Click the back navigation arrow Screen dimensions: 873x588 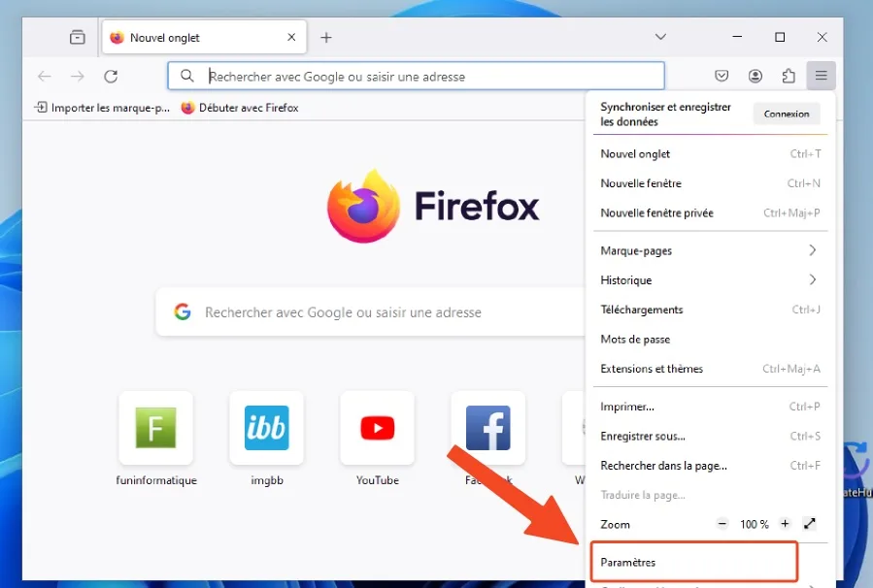coord(44,76)
